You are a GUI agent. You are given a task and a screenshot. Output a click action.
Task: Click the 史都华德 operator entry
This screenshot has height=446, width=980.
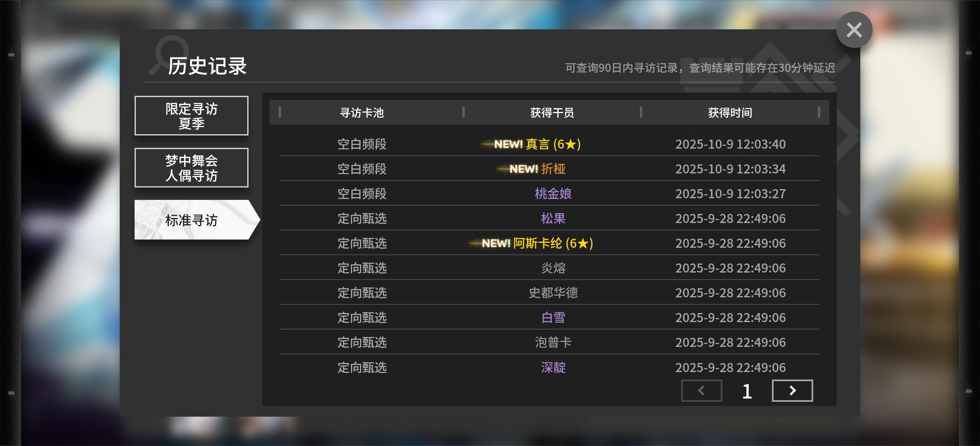coord(553,293)
